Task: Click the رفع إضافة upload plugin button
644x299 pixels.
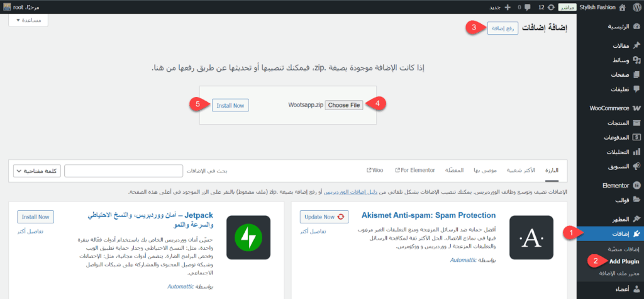Action: pos(502,28)
